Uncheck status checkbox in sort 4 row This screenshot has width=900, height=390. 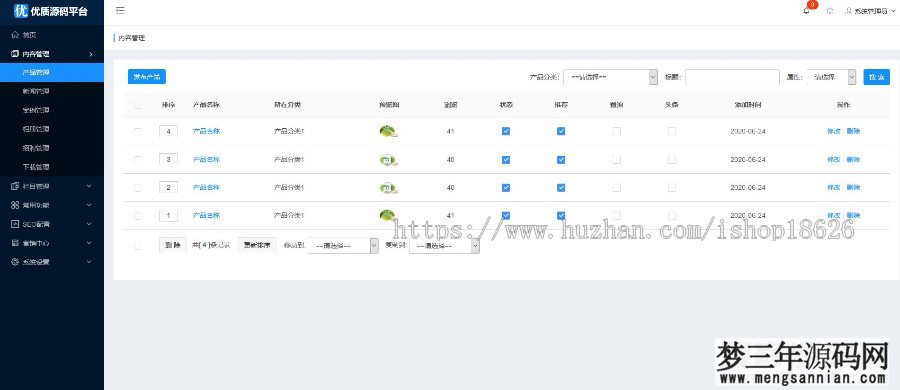506,131
